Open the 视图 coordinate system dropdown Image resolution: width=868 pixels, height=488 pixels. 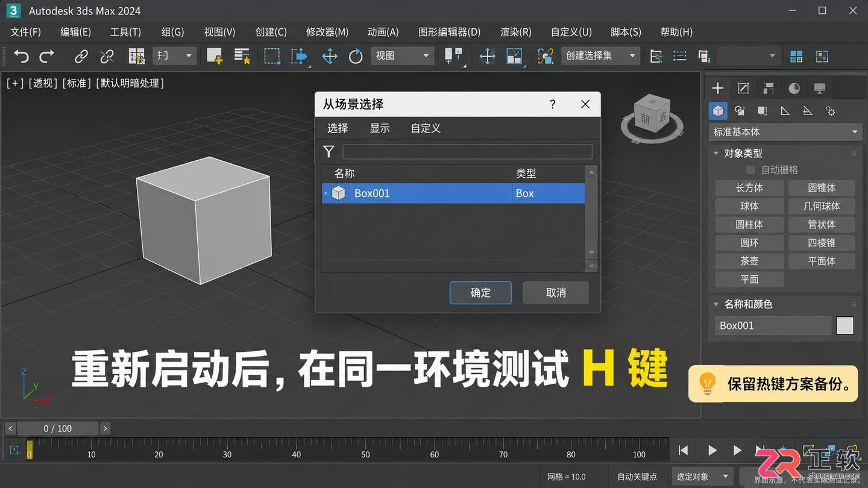tap(402, 56)
